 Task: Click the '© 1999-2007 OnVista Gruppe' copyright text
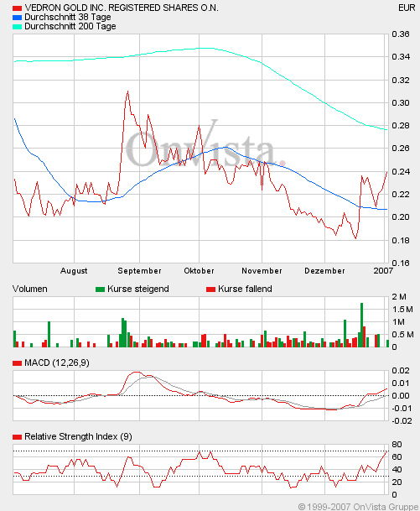pos(358,507)
